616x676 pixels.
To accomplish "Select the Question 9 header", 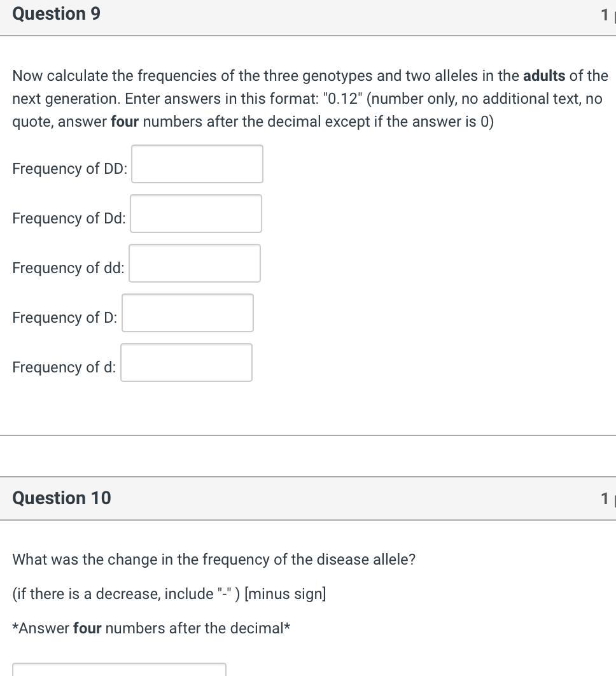I will point(56,13).
